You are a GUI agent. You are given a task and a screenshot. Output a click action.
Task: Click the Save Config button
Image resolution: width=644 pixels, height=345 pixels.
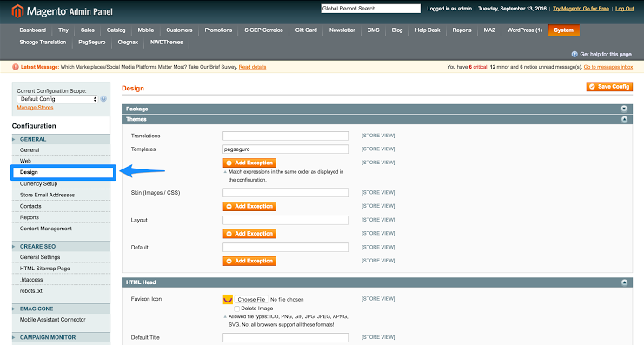(609, 87)
